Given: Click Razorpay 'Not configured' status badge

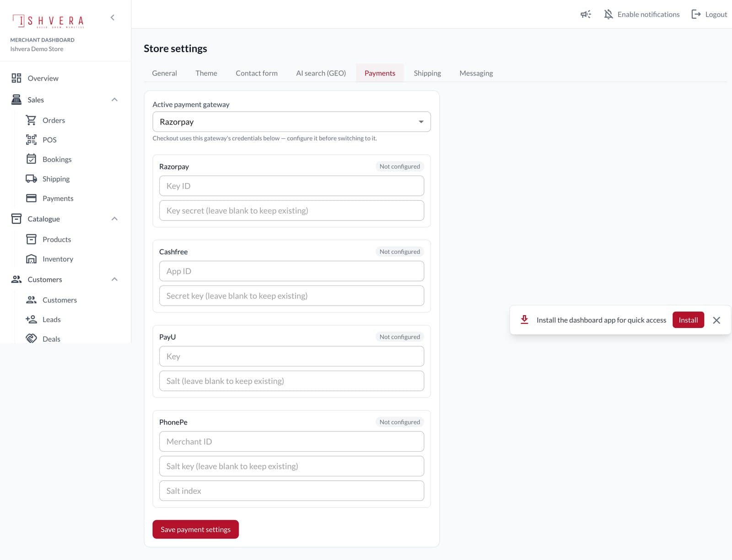Looking at the screenshot, I should [399, 167].
